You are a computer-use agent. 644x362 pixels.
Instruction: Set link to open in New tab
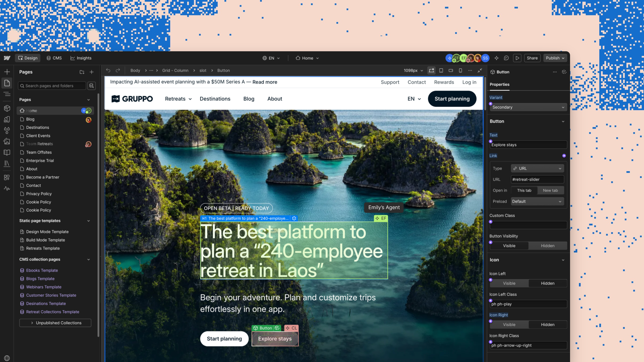[550, 190]
